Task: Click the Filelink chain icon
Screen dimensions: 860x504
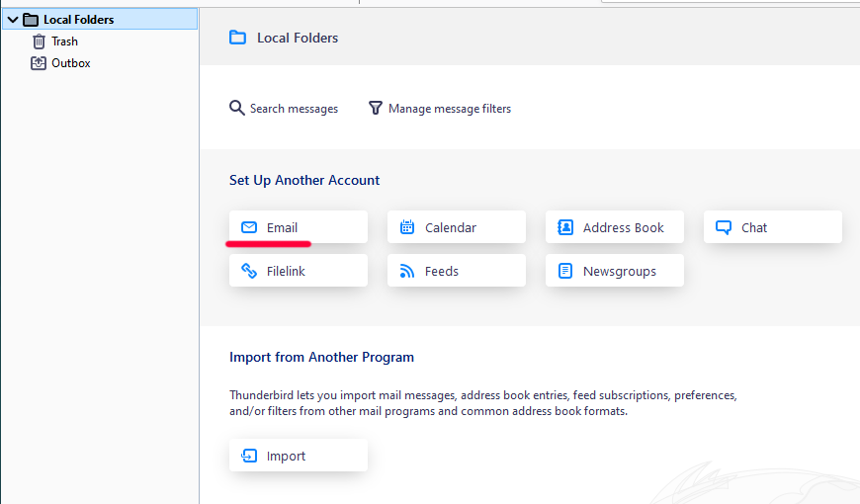Action: [249, 271]
